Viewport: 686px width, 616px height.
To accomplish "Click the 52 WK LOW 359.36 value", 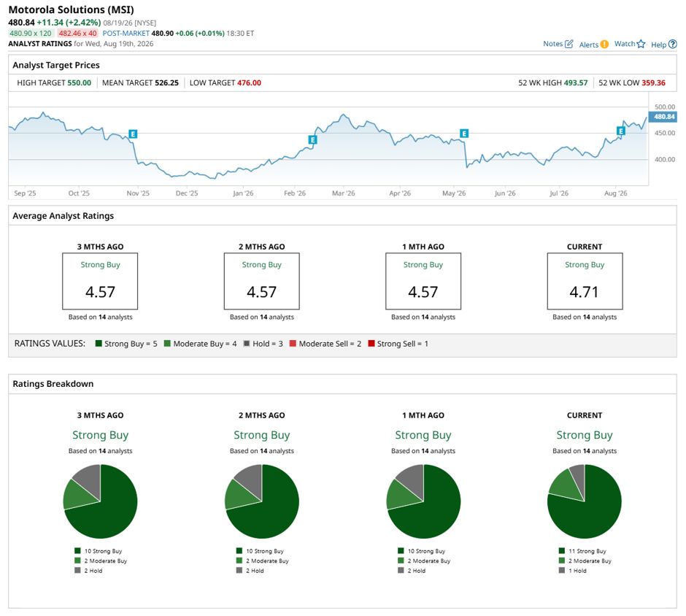I will tap(653, 82).
